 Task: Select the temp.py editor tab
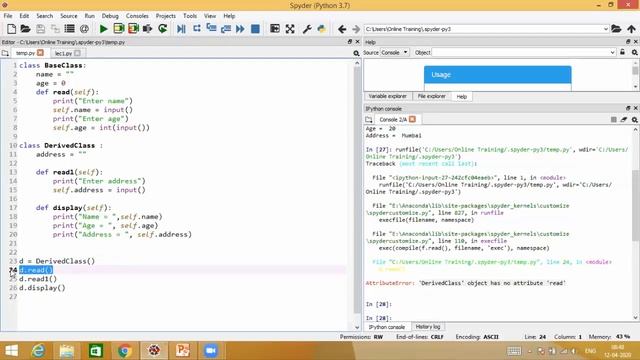coord(25,53)
